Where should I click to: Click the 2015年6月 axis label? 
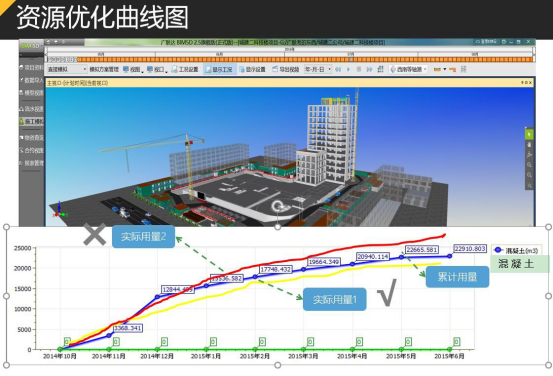tap(449, 356)
